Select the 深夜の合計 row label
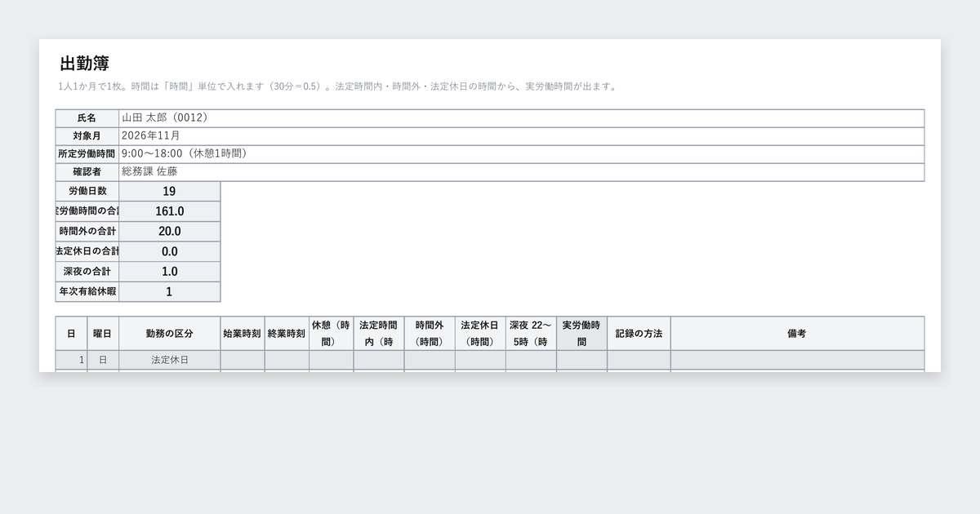The width and height of the screenshot is (980, 514). 87,272
